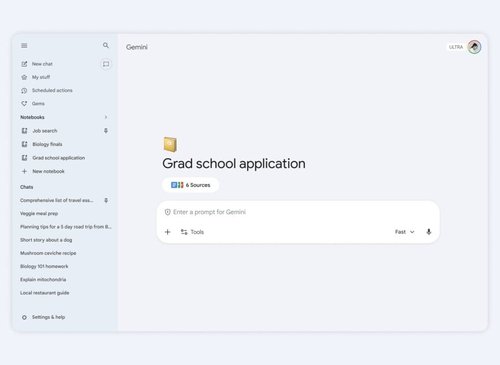Open the user profile avatar
Screen dimensions: 500x365
(x=474, y=47)
